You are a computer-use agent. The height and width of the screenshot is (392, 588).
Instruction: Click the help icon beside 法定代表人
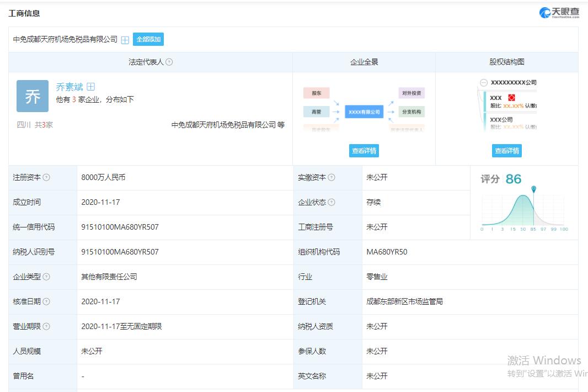pyautogui.click(x=169, y=62)
